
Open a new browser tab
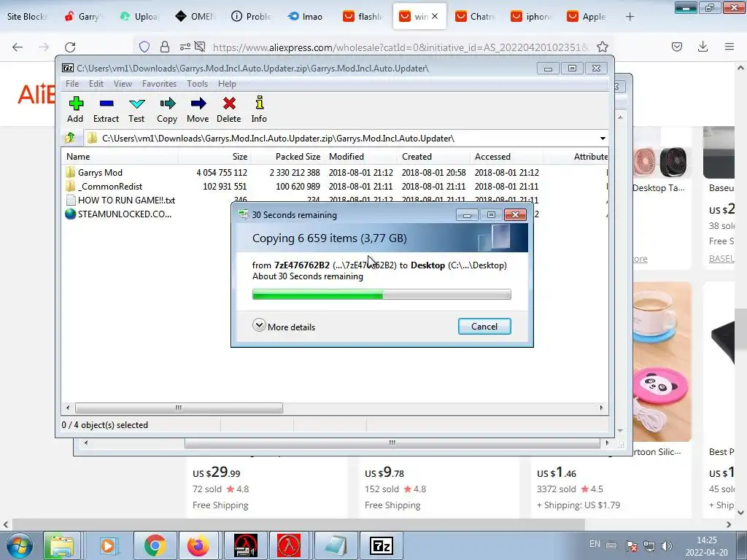(x=630, y=17)
